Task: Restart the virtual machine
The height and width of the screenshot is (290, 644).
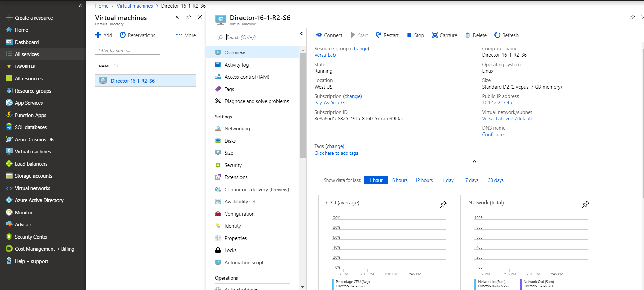Action: click(x=387, y=35)
